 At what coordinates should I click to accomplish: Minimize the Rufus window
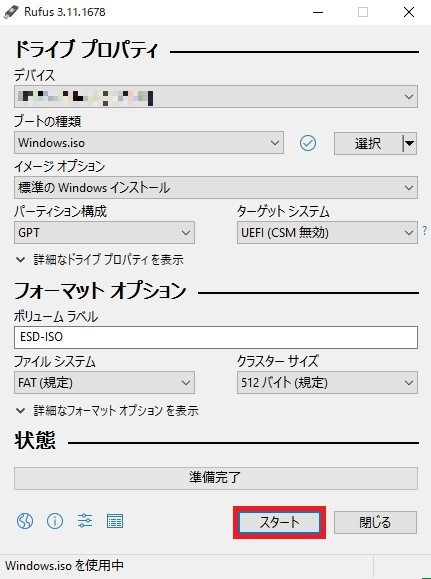[318, 12]
